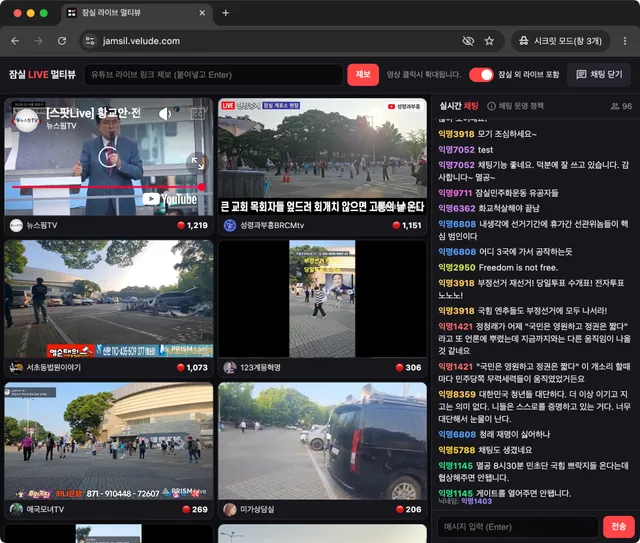Click 서초동법원이야기 channel avatar

tap(16, 367)
